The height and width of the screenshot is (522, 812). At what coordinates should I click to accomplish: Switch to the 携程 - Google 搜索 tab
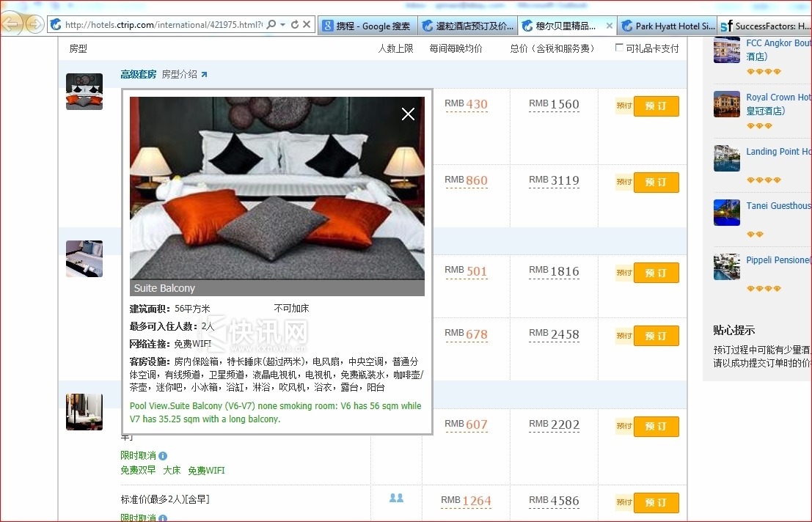pyautogui.click(x=367, y=26)
